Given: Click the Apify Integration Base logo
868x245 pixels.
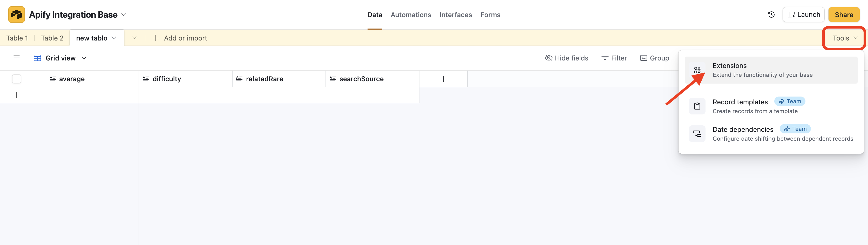Looking at the screenshot, I should pos(16,14).
